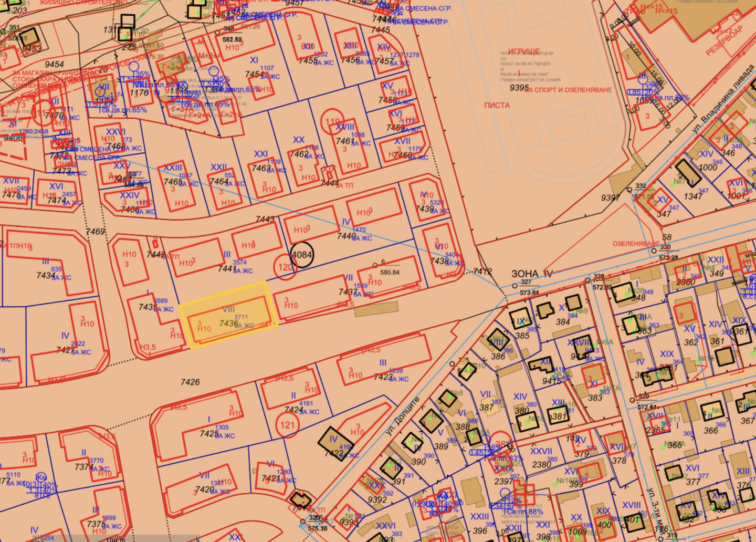The image size is (756, 542).
Task: Select parcel number 7465
Action: point(173,182)
